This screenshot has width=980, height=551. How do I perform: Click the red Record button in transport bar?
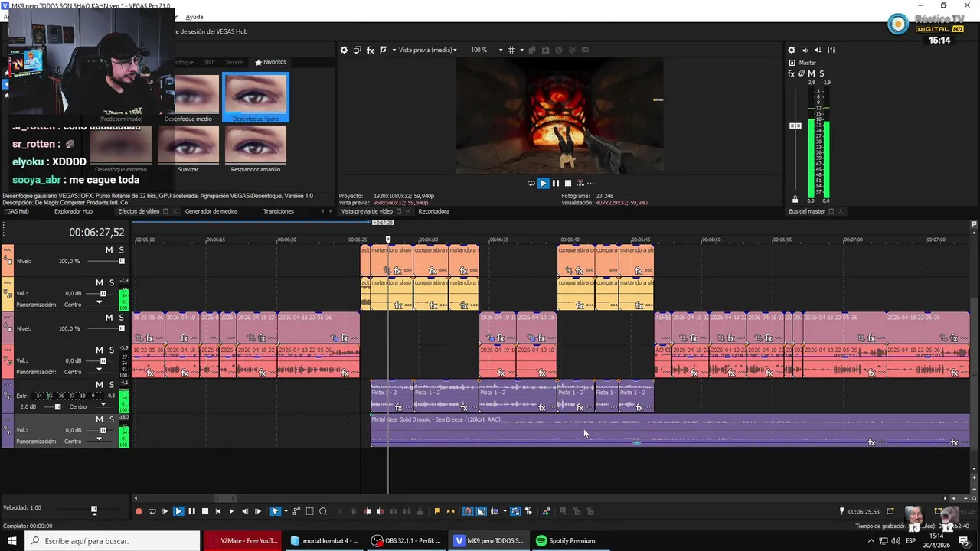[139, 511]
